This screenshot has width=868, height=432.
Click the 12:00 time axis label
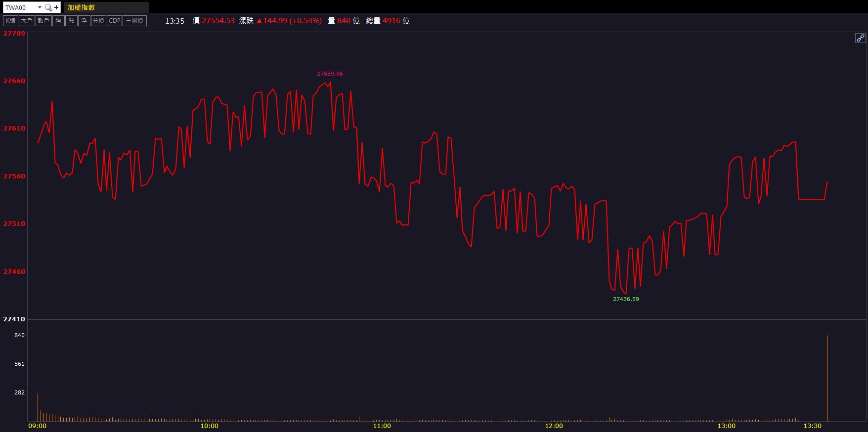[554, 426]
